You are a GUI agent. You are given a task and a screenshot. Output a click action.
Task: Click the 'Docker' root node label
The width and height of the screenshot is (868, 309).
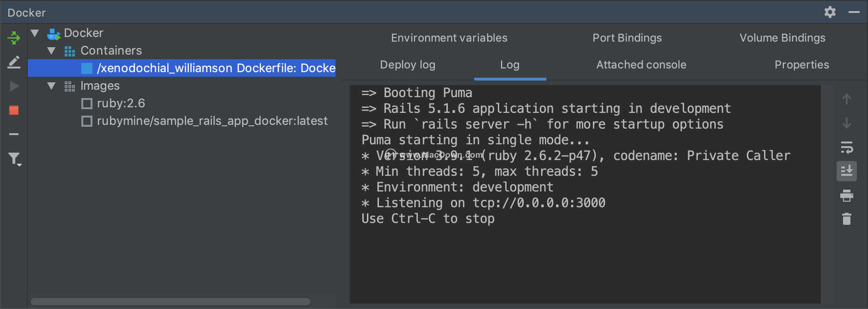83,33
